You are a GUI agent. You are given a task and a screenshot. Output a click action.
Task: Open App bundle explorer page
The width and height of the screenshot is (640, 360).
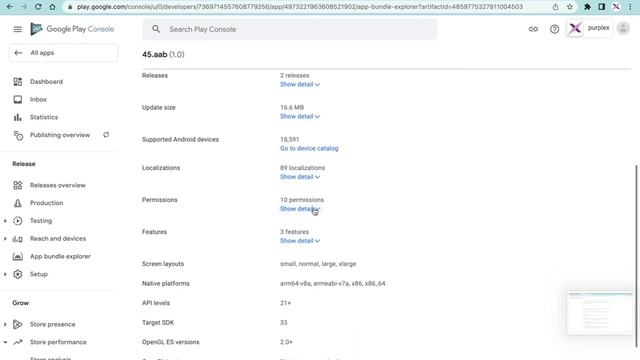point(60,256)
